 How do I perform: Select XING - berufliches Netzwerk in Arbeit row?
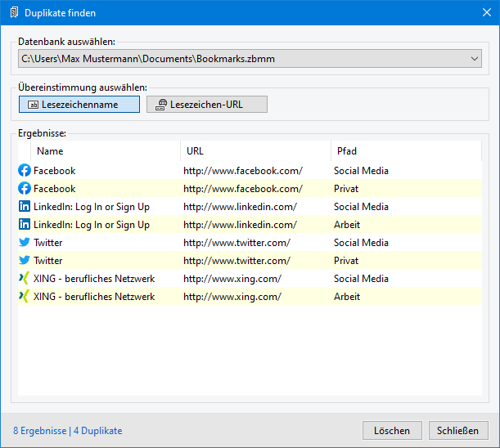click(94, 297)
